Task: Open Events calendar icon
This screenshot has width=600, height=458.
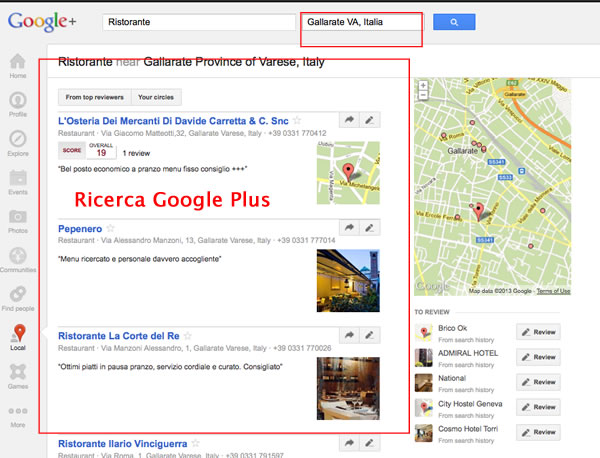Action: [18, 178]
